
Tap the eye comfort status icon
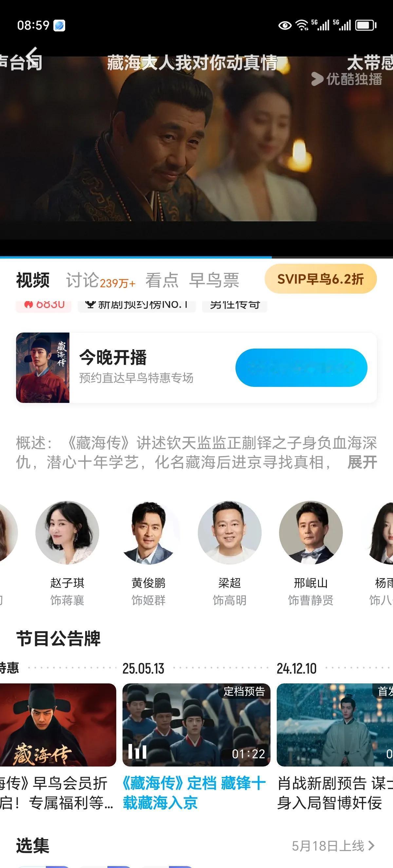point(285,25)
